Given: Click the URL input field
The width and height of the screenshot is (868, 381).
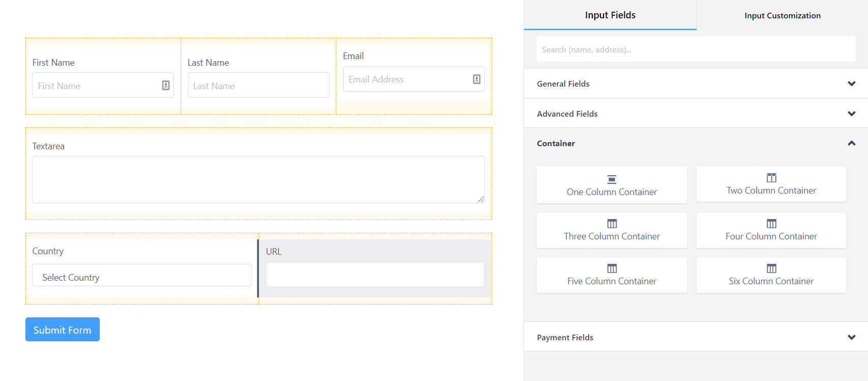Looking at the screenshot, I should pyautogui.click(x=374, y=275).
